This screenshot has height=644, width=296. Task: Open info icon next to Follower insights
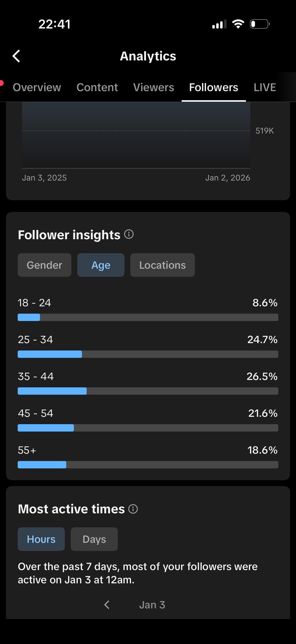129,235
